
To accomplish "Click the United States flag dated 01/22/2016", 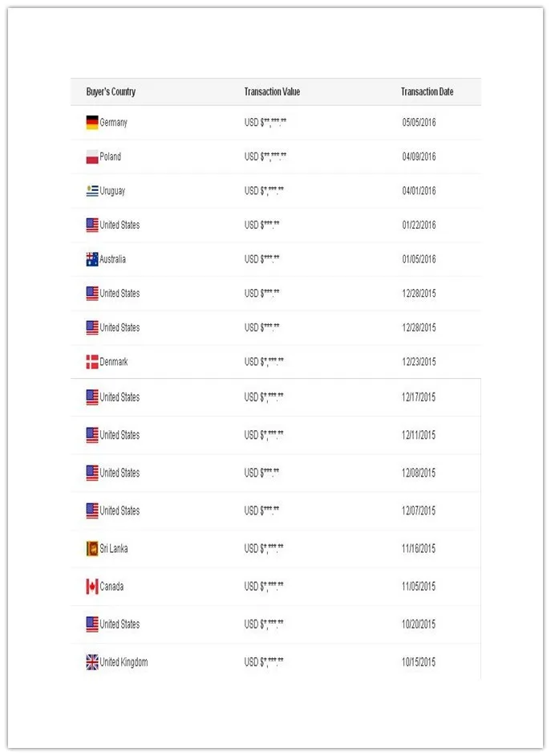I will click(92, 226).
